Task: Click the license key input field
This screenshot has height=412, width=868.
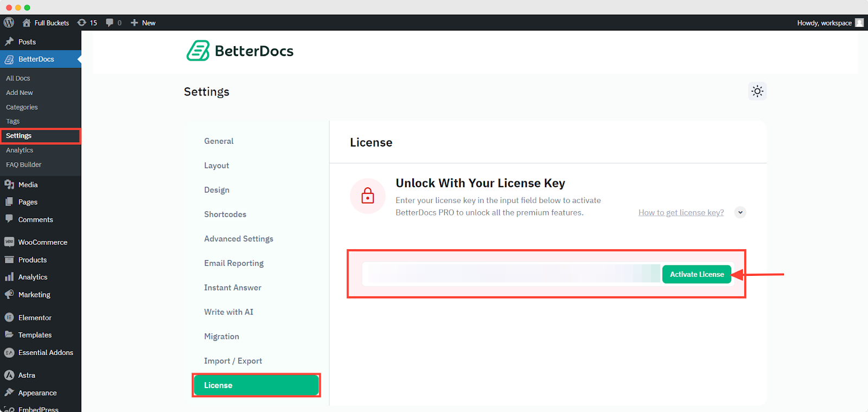Action: pyautogui.click(x=512, y=274)
